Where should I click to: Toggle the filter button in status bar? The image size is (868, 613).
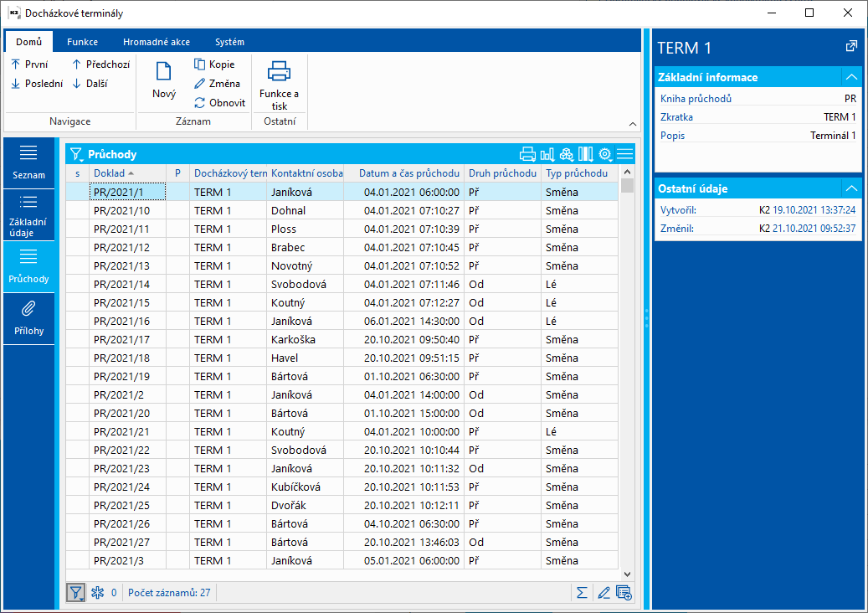click(76, 593)
